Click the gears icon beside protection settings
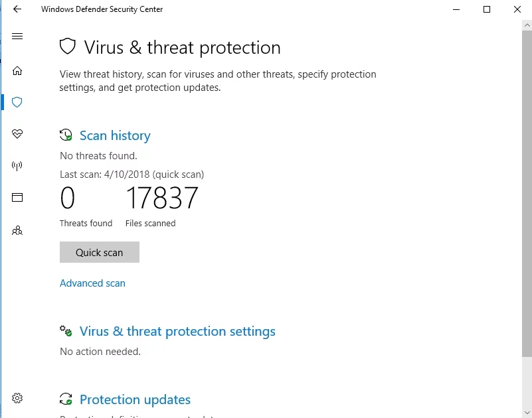Image resolution: width=532 pixels, height=418 pixels. 66,331
